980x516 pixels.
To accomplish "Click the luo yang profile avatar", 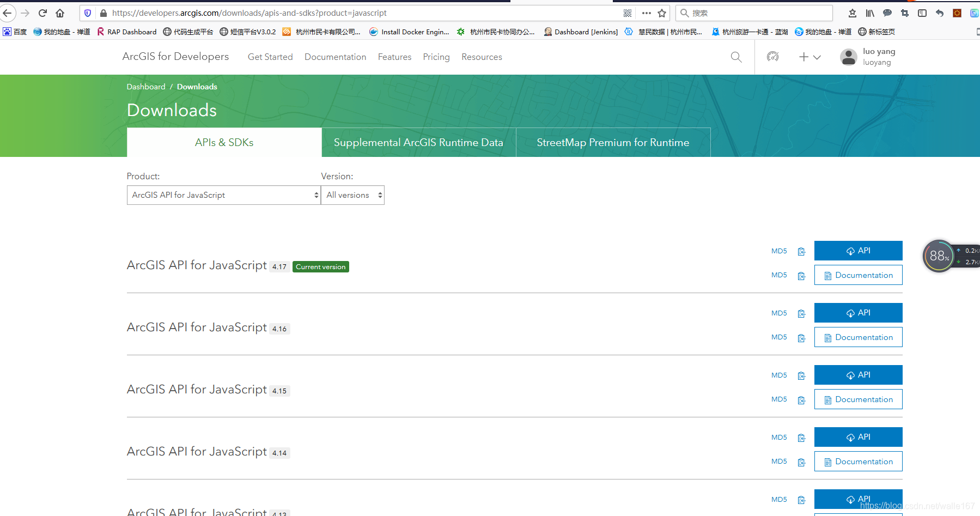I will [x=848, y=57].
